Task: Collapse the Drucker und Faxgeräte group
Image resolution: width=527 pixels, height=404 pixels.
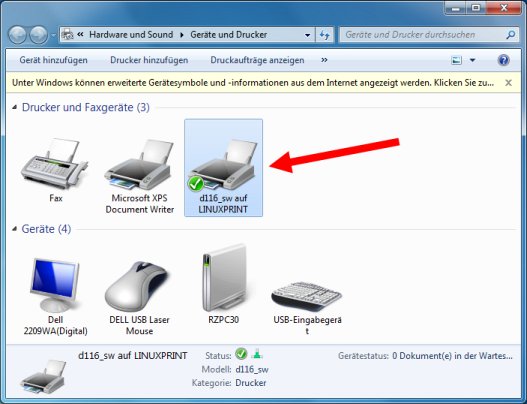Action: tap(14, 108)
